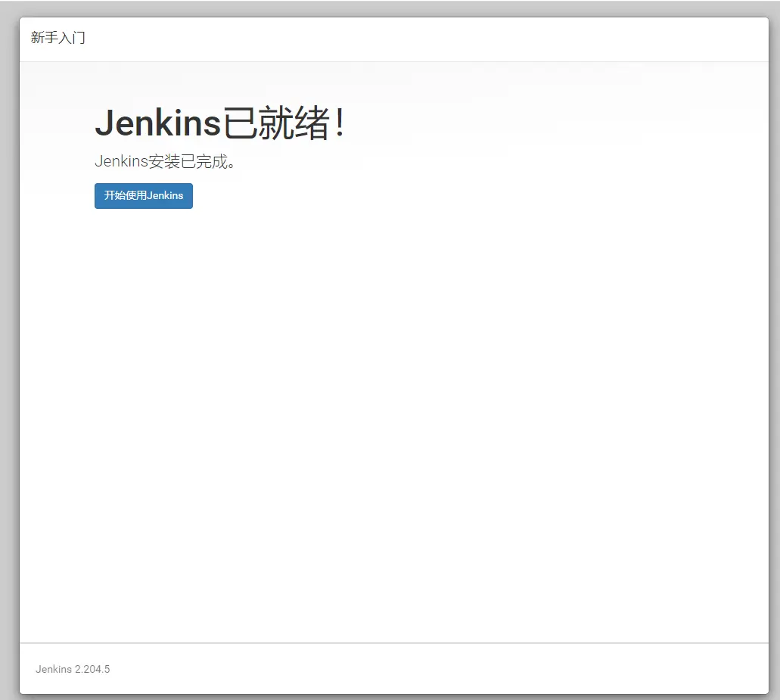Click the Jenkins 2.204.5 version text
780x700 pixels.
(x=73, y=669)
